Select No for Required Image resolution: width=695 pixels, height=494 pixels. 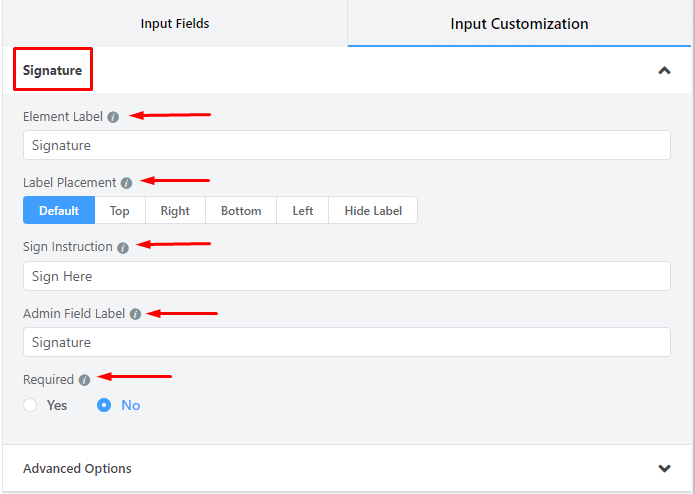[x=104, y=405]
